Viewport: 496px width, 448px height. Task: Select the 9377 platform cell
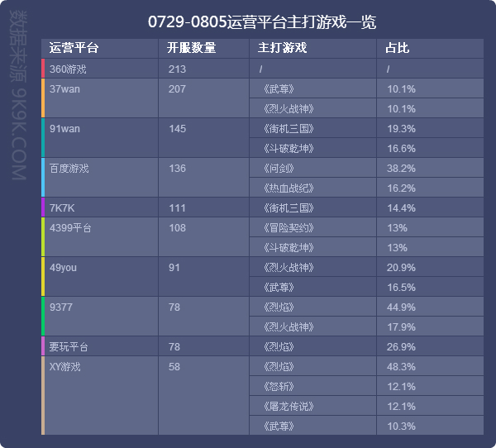point(100,317)
